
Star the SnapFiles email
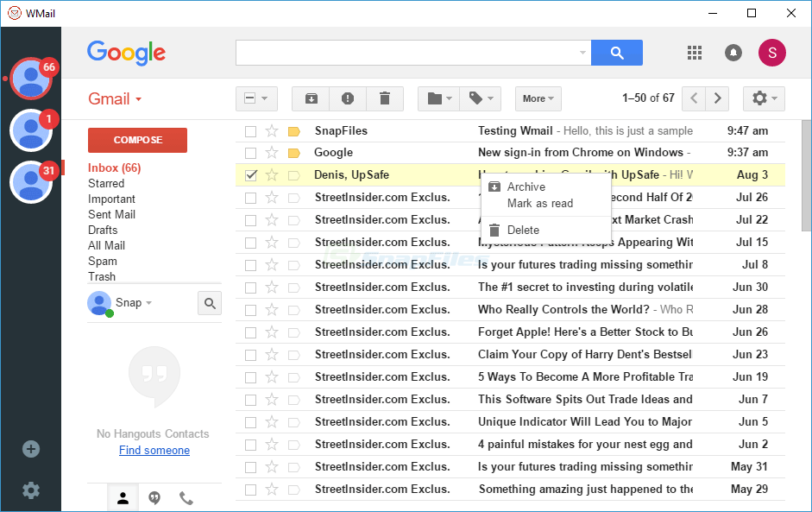pyautogui.click(x=272, y=131)
